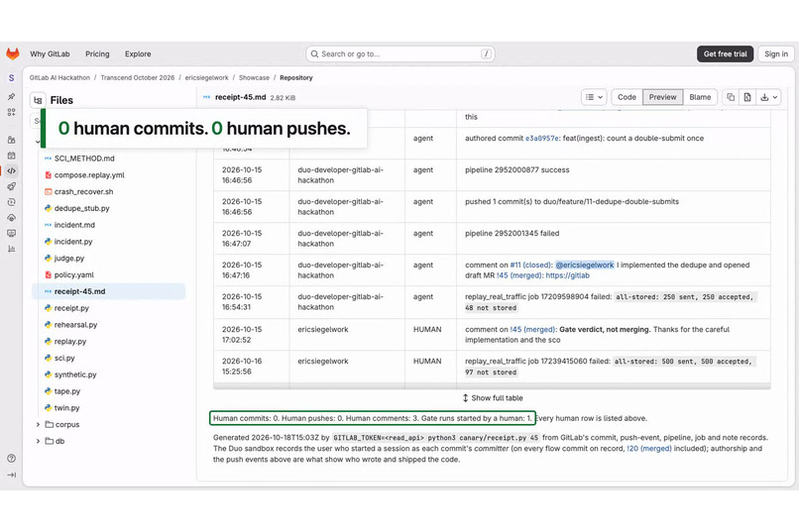
Task: Expand the db folder
Action: point(39,441)
